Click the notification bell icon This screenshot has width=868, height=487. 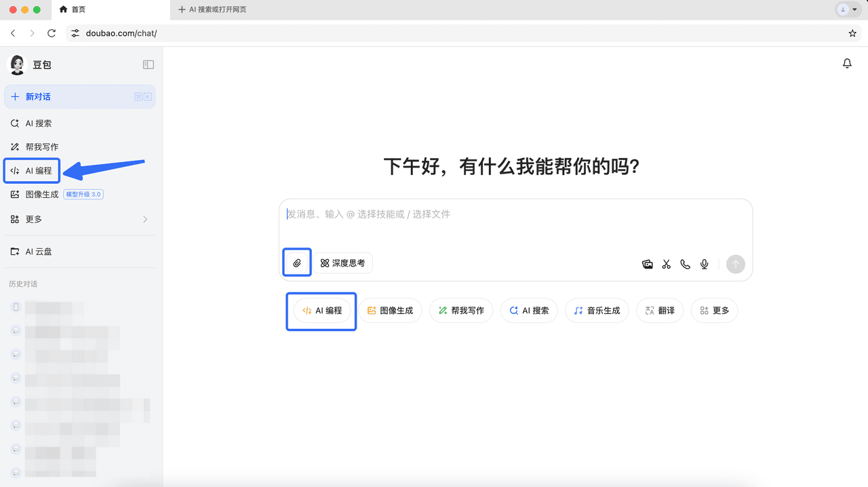click(x=847, y=64)
